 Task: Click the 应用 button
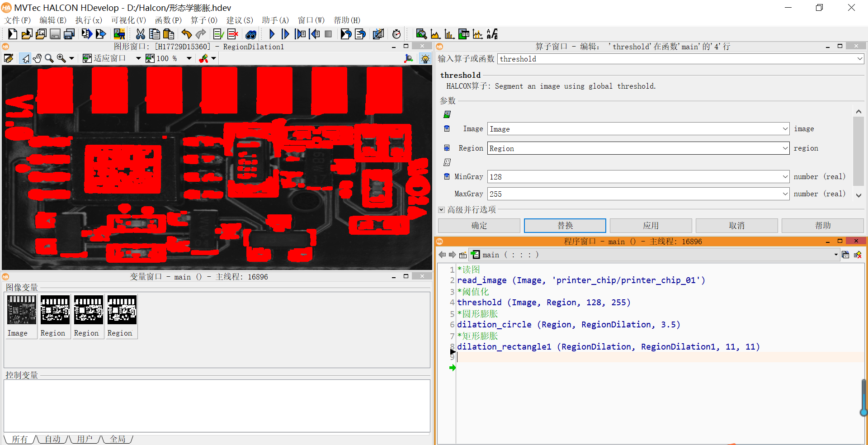pyautogui.click(x=651, y=226)
